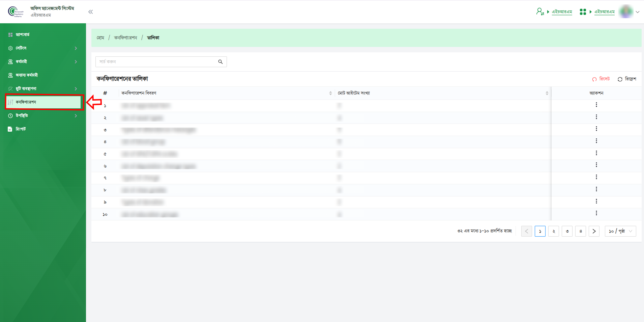This screenshot has width=644, height=322.
Task: Open action menu for row ৬
Action: pos(596,165)
